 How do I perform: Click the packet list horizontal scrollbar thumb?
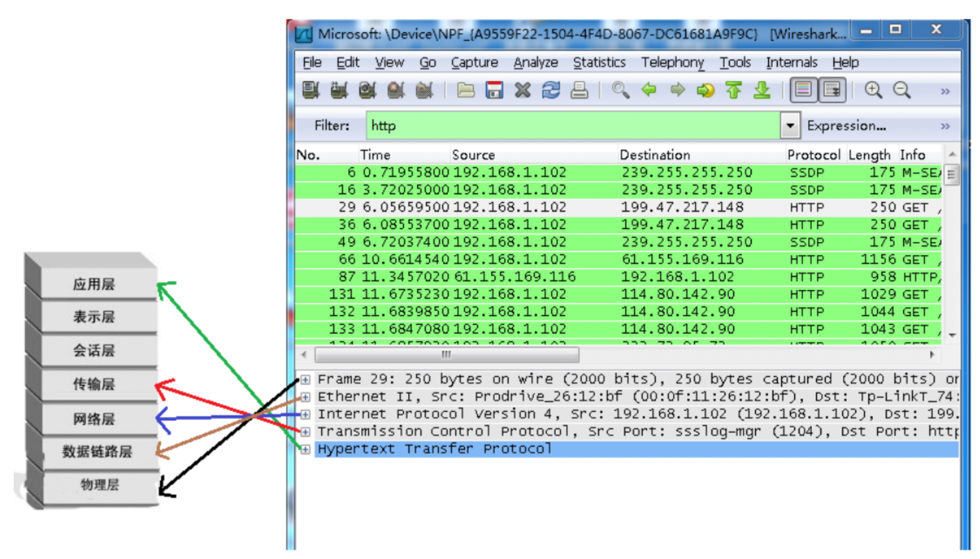tap(447, 355)
